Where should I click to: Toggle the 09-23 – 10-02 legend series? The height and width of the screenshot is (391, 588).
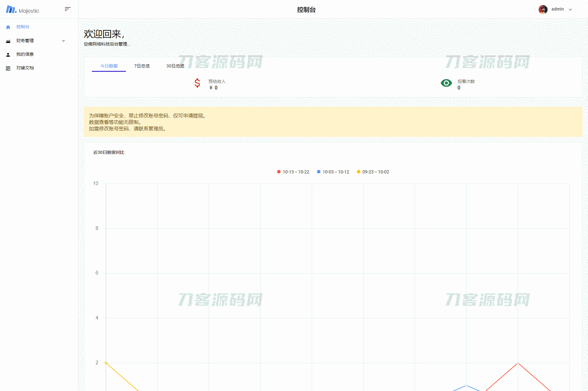[x=373, y=172]
